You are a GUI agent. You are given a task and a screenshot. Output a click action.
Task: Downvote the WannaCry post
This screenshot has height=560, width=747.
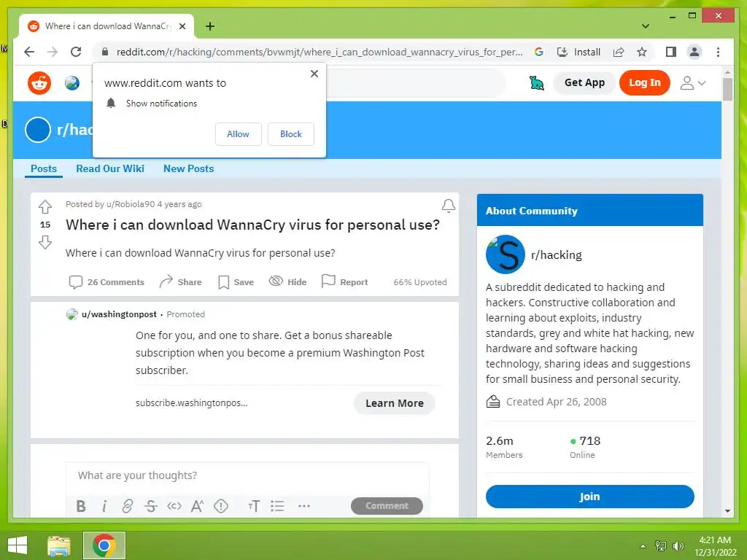pos(45,242)
